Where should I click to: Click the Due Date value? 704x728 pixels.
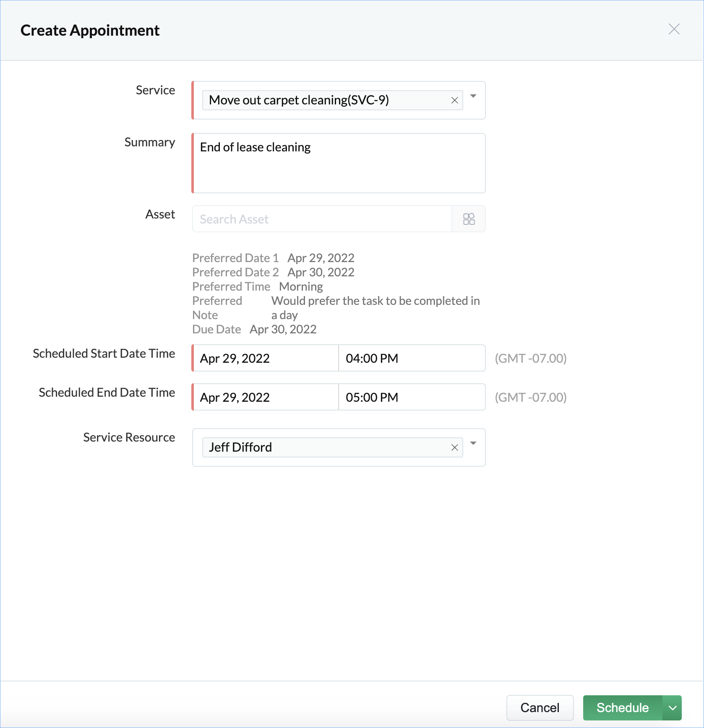point(283,329)
